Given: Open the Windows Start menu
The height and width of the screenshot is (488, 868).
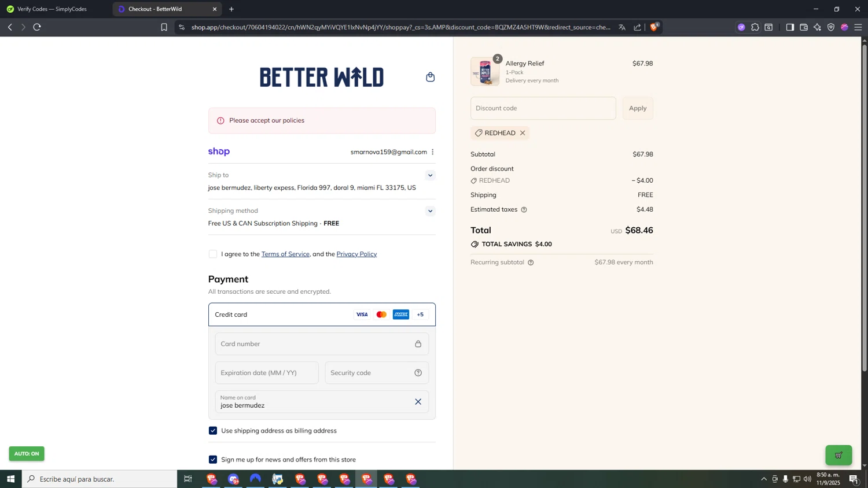Looking at the screenshot, I should (x=10, y=479).
